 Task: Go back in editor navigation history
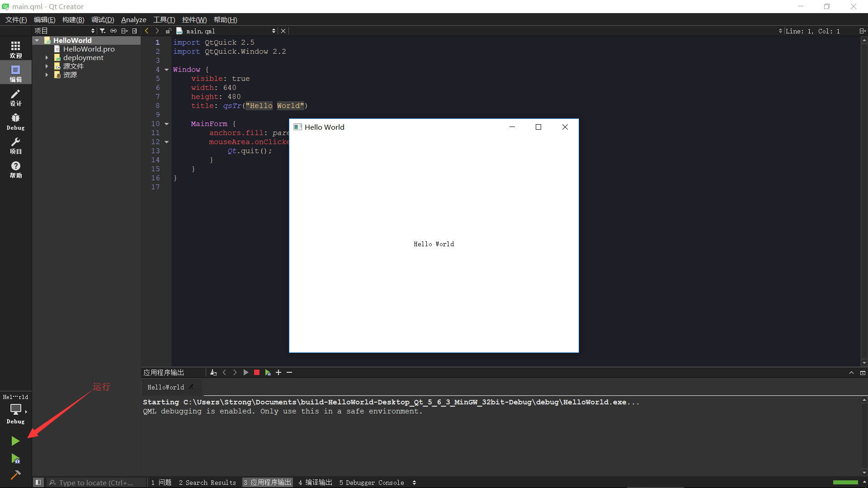[146, 31]
